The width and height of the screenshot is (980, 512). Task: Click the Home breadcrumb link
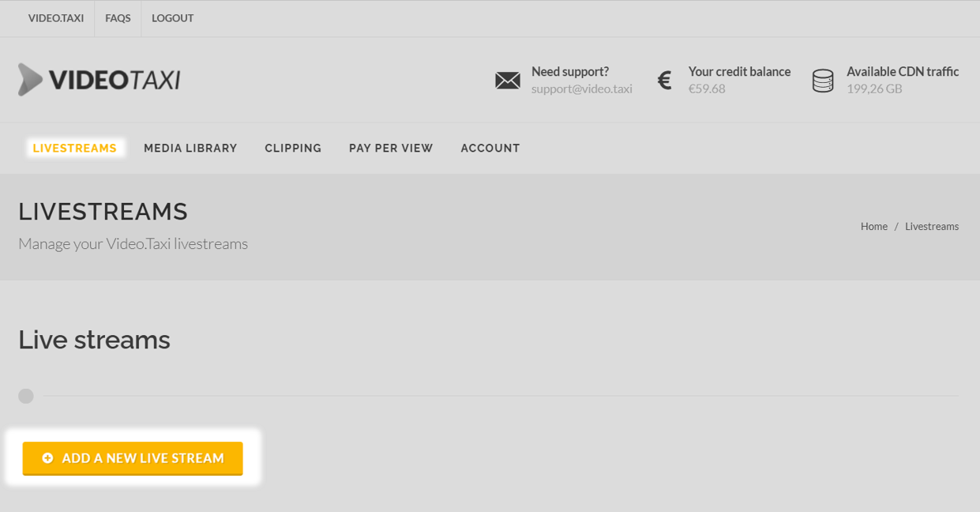pyautogui.click(x=874, y=226)
